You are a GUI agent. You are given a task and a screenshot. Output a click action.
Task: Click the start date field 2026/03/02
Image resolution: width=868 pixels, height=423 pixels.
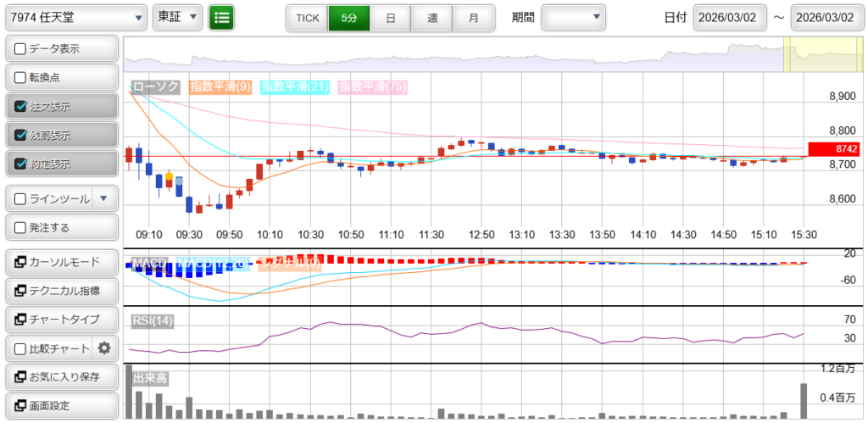click(x=730, y=17)
